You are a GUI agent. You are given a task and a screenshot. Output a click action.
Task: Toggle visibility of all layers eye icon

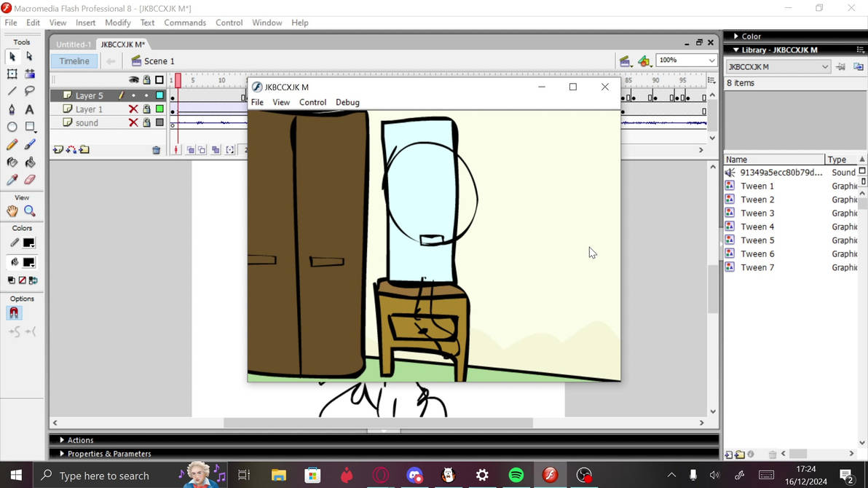point(133,80)
